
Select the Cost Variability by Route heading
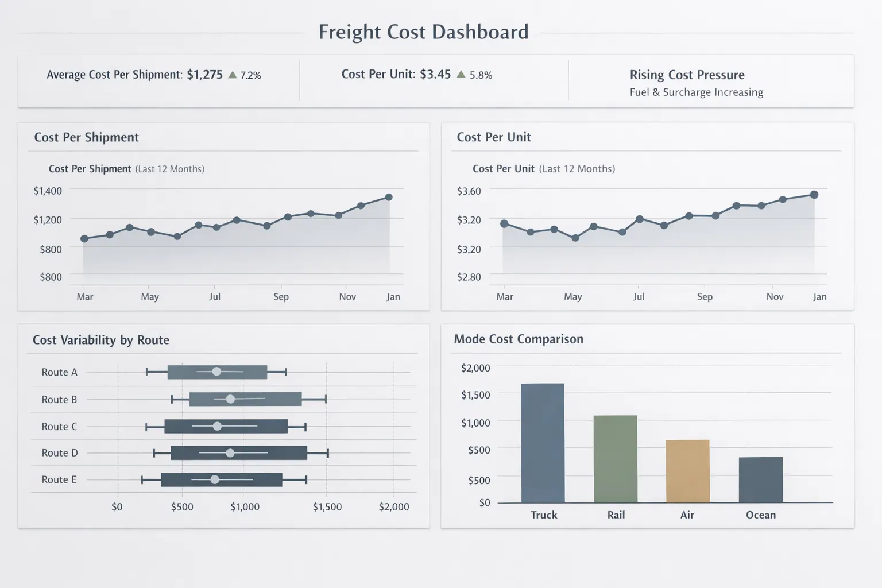(100, 340)
